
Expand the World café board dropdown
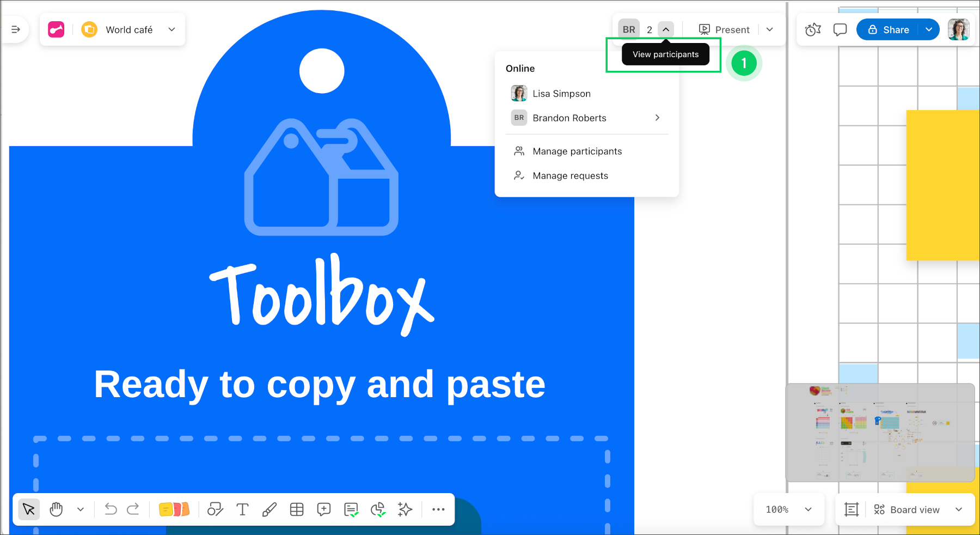(x=171, y=29)
